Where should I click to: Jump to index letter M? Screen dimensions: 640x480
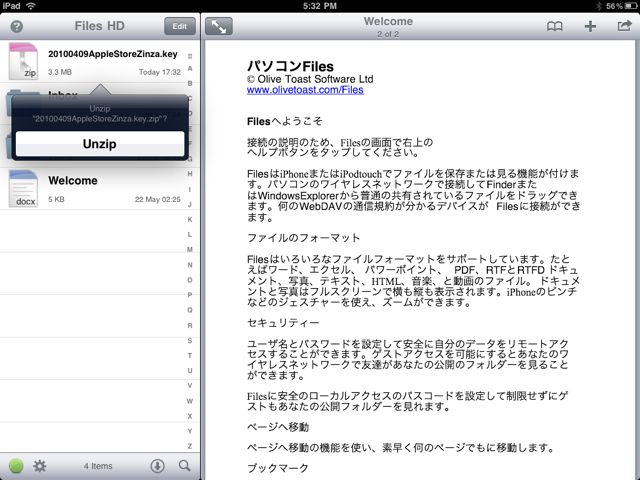(190, 249)
